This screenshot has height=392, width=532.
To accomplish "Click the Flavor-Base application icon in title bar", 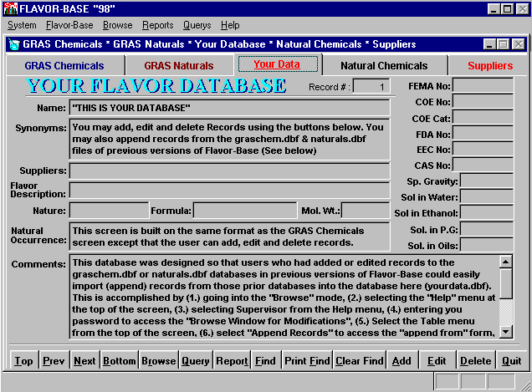I will [11, 8].
